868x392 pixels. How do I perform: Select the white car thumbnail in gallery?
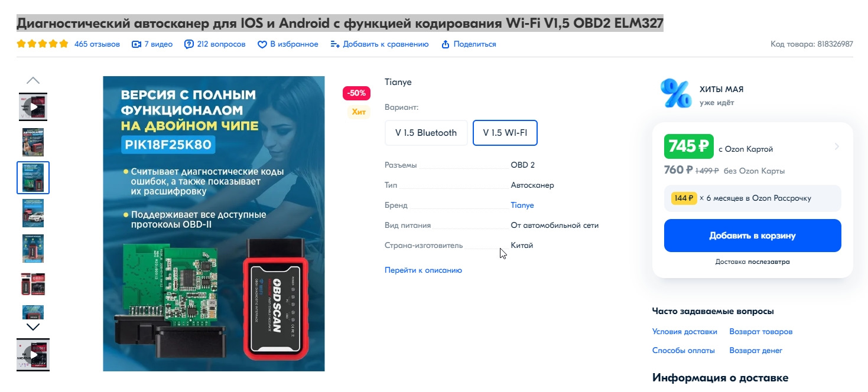pos(33,213)
